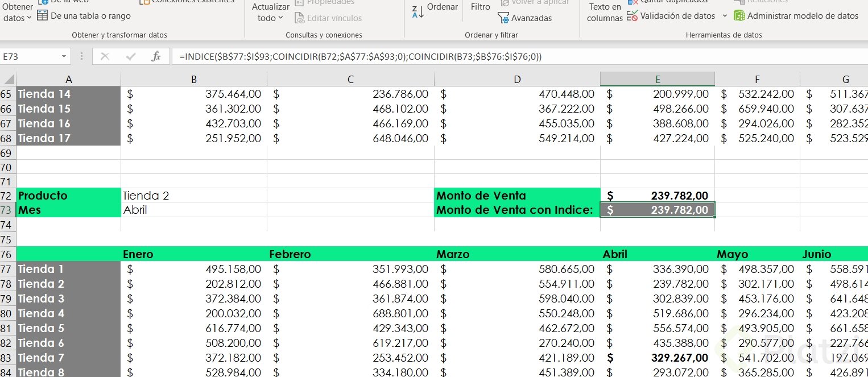The width and height of the screenshot is (868, 377).
Task: Click the Editar vínculos icon
Action: pyautogui.click(x=300, y=18)
